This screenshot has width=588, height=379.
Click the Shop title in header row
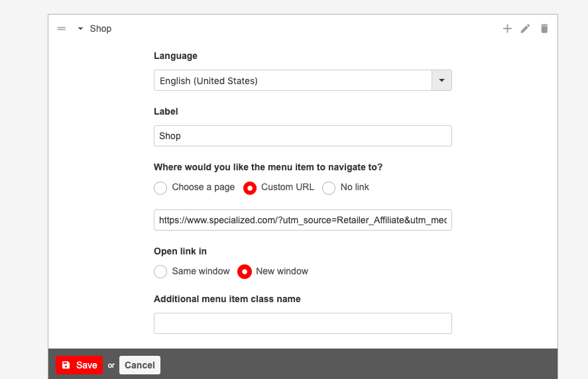click(x=101, y=28)
